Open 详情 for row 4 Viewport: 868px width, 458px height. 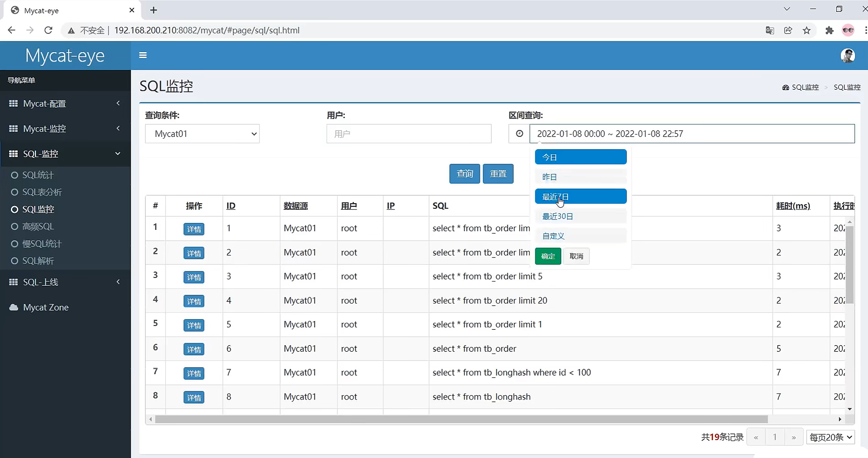pyautogui.click(x=194, y=301)
